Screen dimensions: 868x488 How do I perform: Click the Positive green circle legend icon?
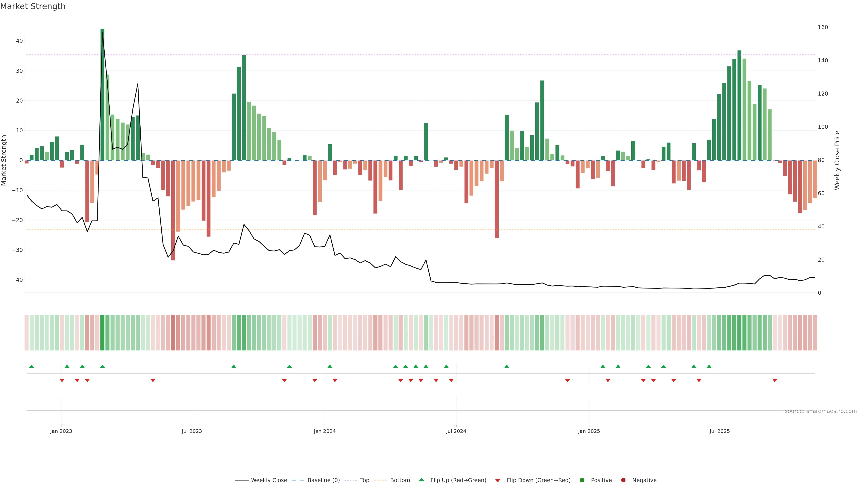(x=582, y=480)
